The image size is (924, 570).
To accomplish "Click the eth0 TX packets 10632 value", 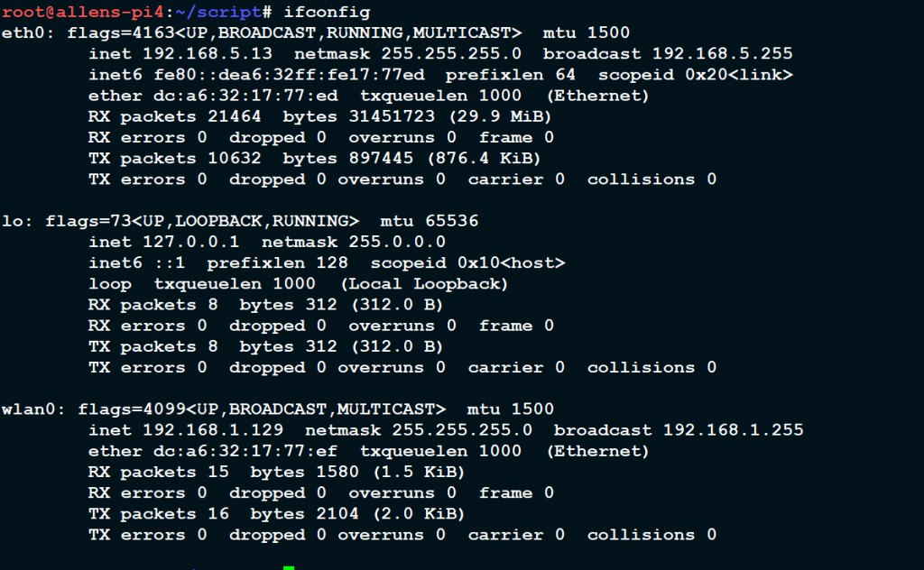I will pyautogui.click(x=234, y=159).
